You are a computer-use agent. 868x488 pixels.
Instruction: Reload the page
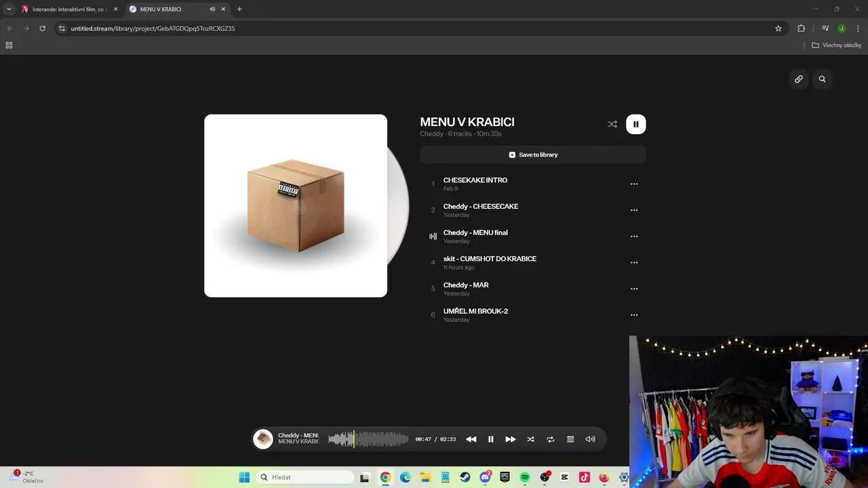(x=42, y=28)
